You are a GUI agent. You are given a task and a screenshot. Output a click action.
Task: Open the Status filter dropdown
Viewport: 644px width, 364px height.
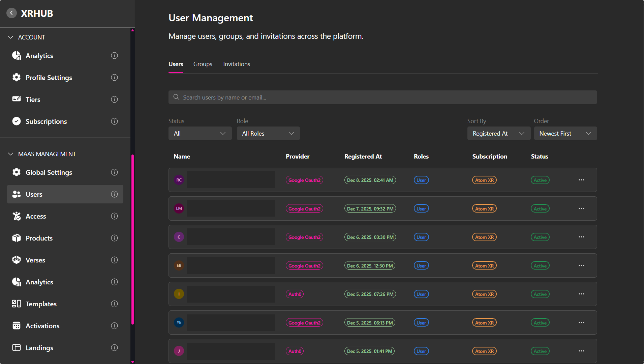click(x=200, y=133)
